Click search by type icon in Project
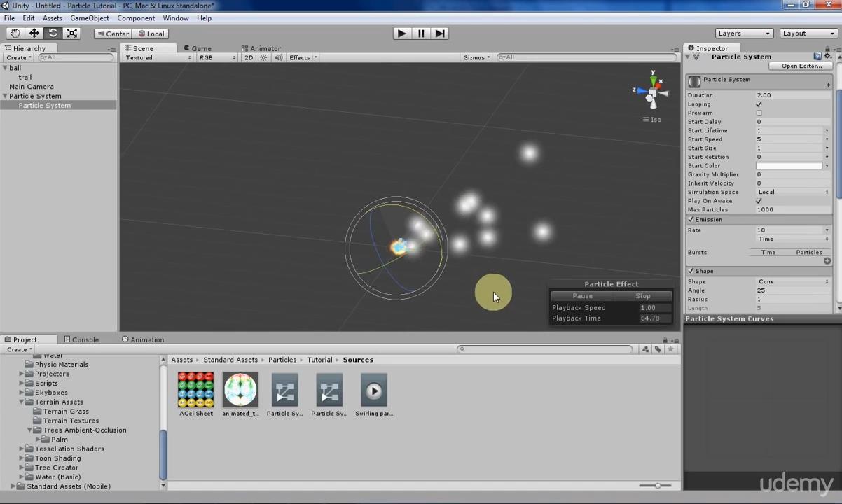This screenshot has width=842, height=504. click(x=645, y=349)
